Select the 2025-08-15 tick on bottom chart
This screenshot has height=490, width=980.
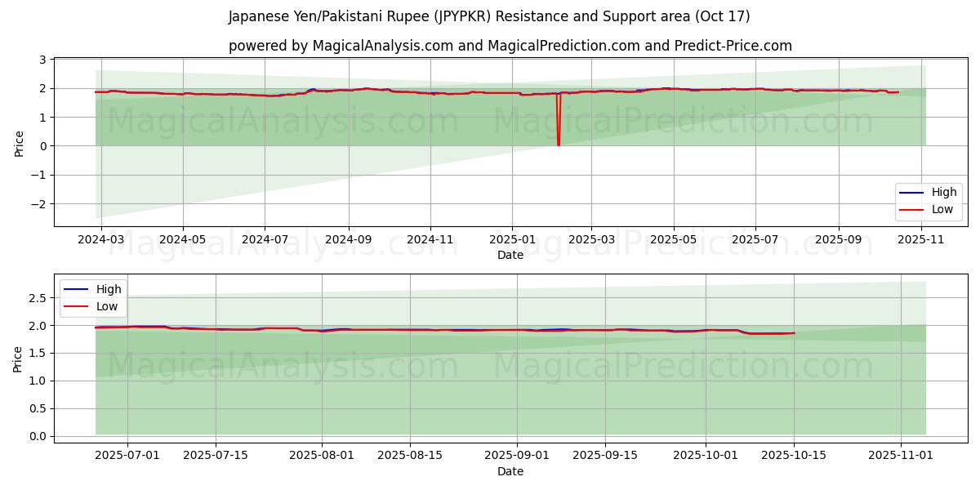(410, 455)
